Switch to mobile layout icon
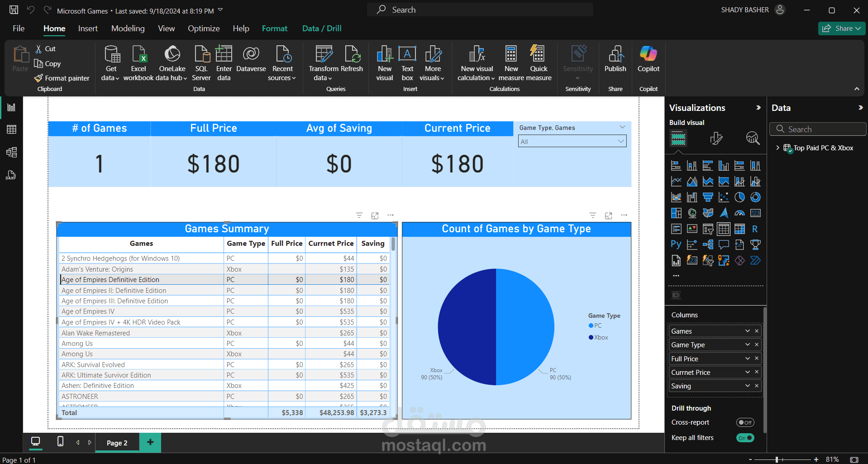This screenshot has width=868, height=464. click(60, 441)
